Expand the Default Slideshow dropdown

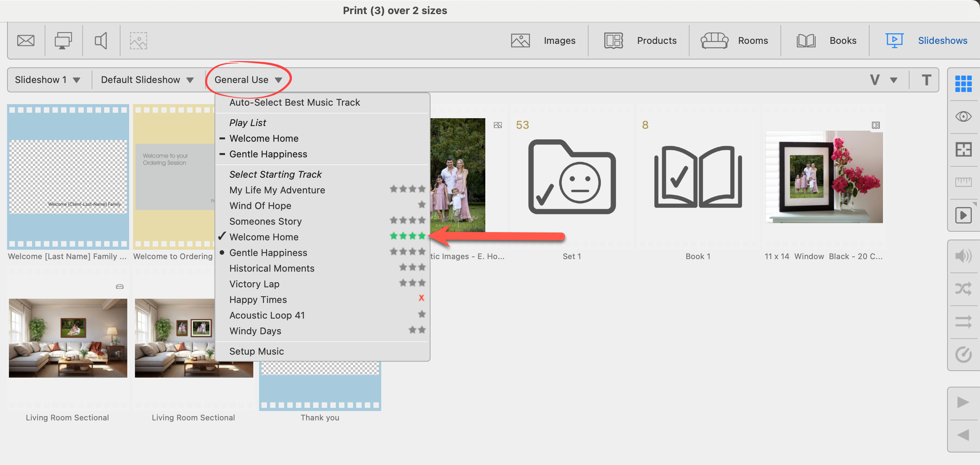click(x=147, y=80)
